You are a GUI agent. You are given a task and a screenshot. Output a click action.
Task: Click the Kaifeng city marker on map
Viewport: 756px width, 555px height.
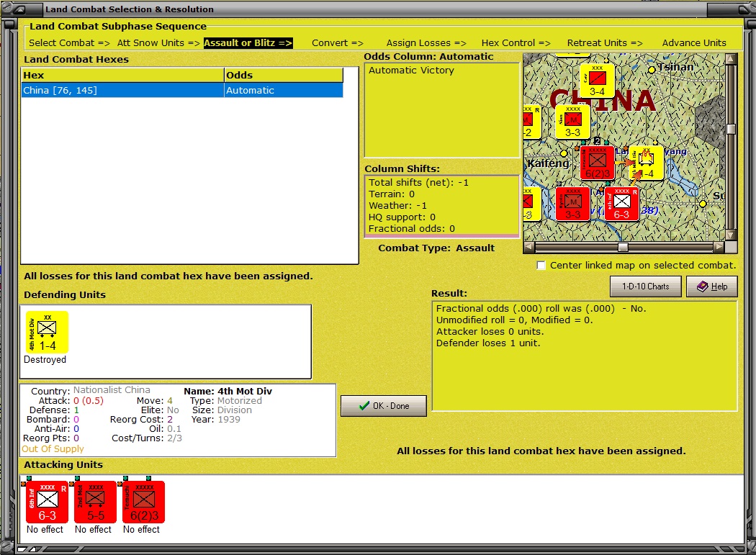(x=563, y=153)
